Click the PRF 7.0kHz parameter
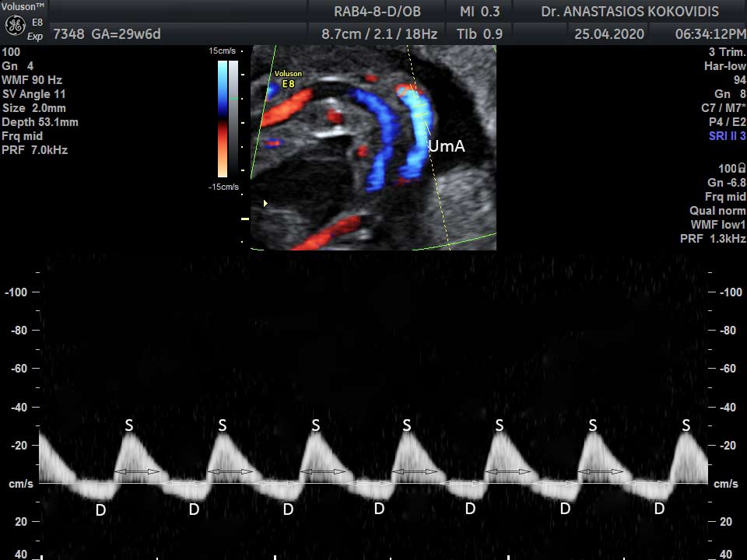Image resolution: width=747 pixels, height=560 pixels. coord(35,150)
